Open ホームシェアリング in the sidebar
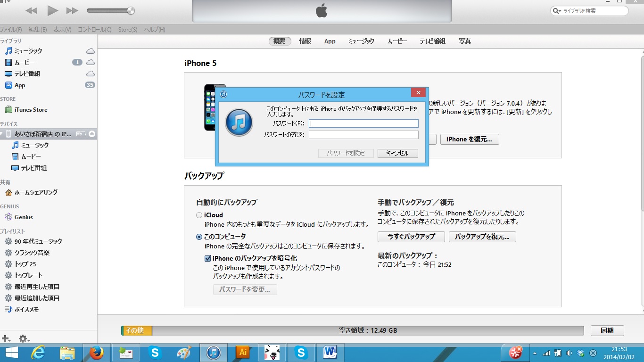Image resolution: width=644 pixels, height=362 pixels. (x=36, y=192)
